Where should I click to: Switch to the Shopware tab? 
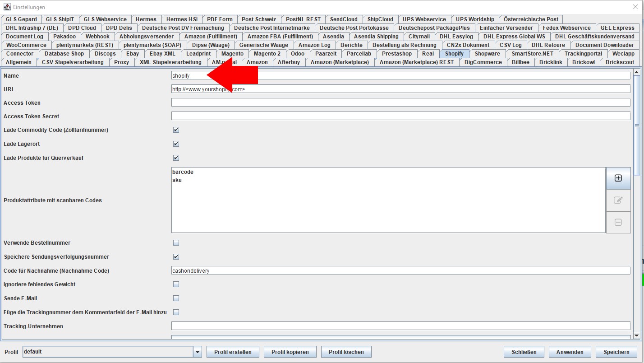pos(488,54)
